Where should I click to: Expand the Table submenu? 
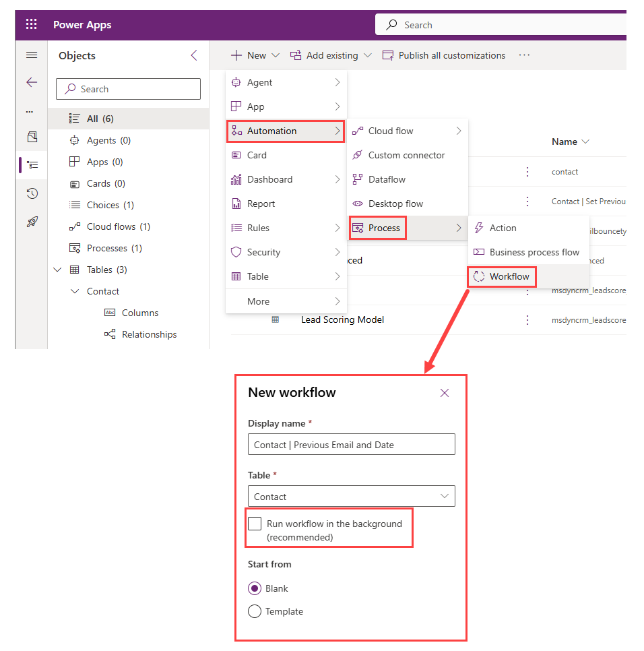[286, 276]
